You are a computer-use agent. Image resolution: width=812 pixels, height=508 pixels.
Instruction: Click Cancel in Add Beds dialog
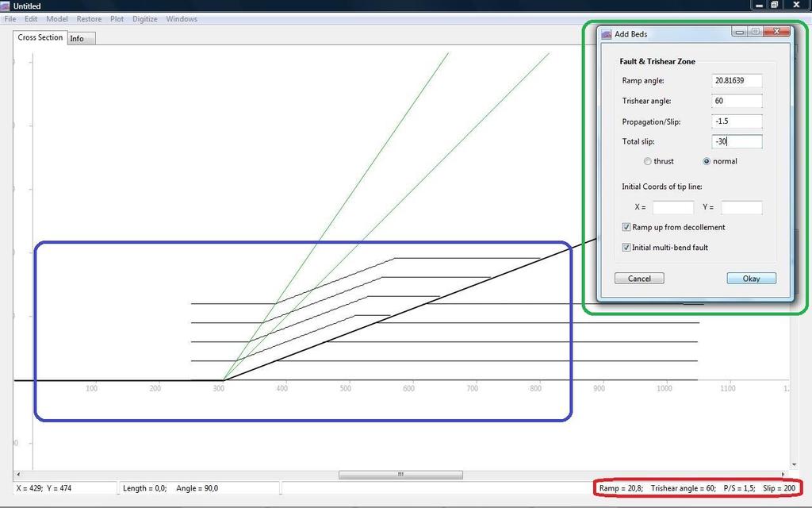pyautogui.click(x=639, y=279)
